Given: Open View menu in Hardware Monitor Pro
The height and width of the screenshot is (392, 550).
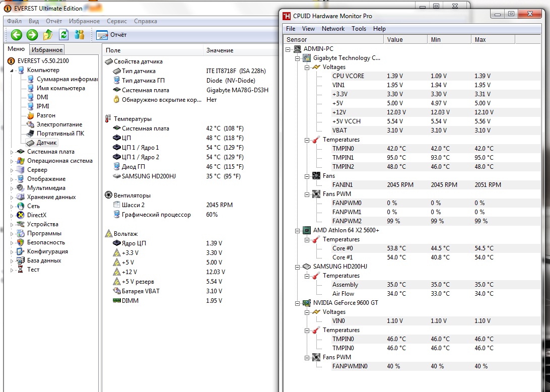Looking at the screenshot, I should (x=308, y=29).
